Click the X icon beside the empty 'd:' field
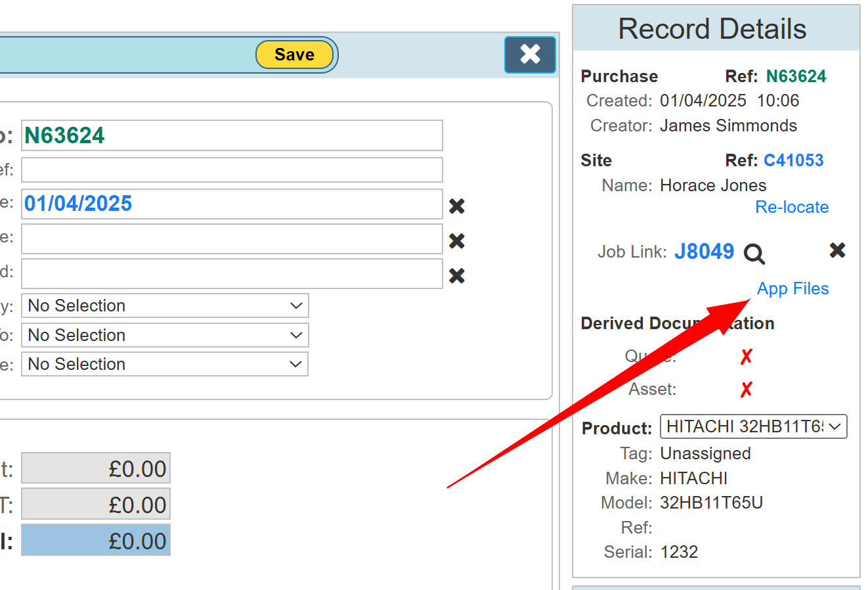This screenshot has height=590, width=868. point(457,276)
